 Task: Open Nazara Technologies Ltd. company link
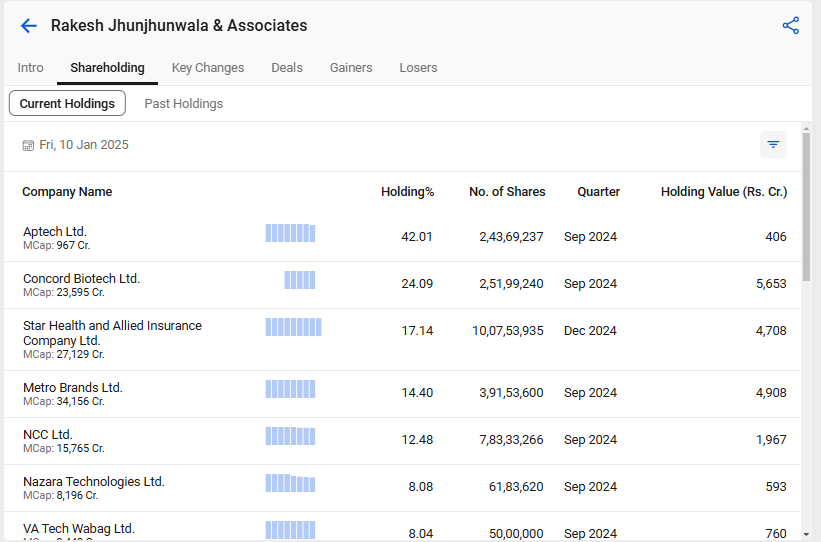pyautogui.click(x=94, y=482)
